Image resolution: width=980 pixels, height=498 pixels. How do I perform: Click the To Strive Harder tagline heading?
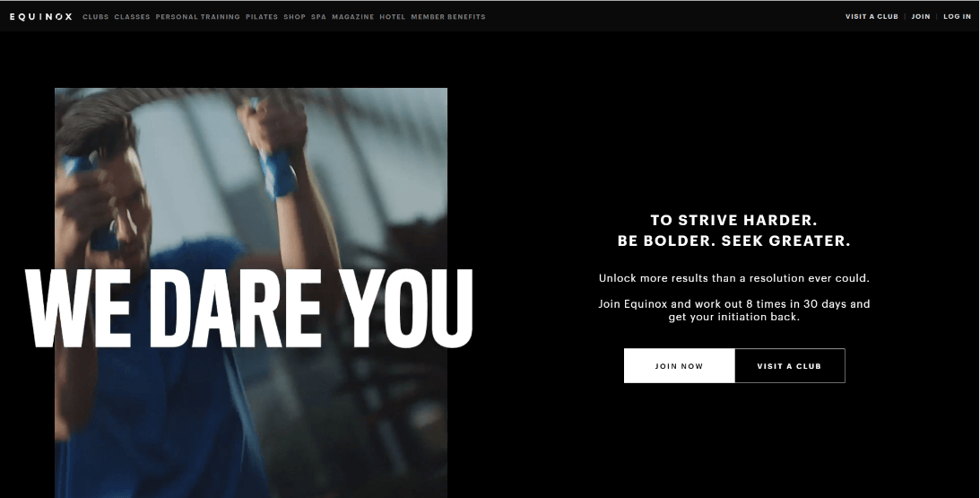click(733, 231)
